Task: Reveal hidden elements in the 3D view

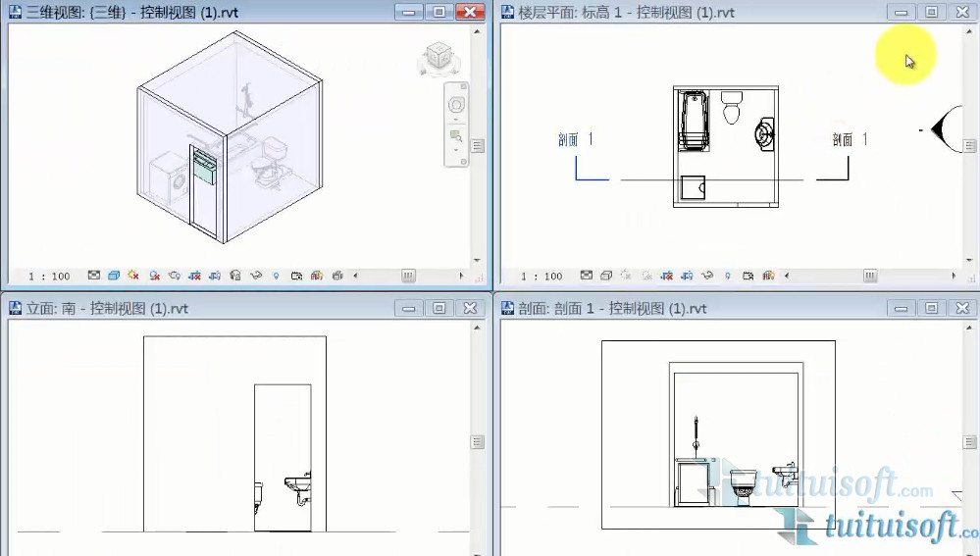Action: (276, 276)
